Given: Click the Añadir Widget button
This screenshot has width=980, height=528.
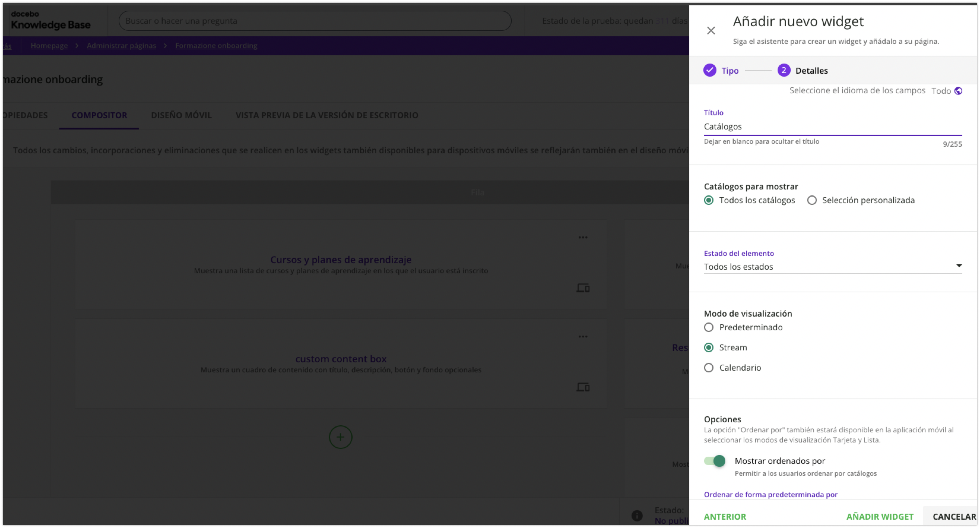Looking at the screenshot, I should click(880, 517).
